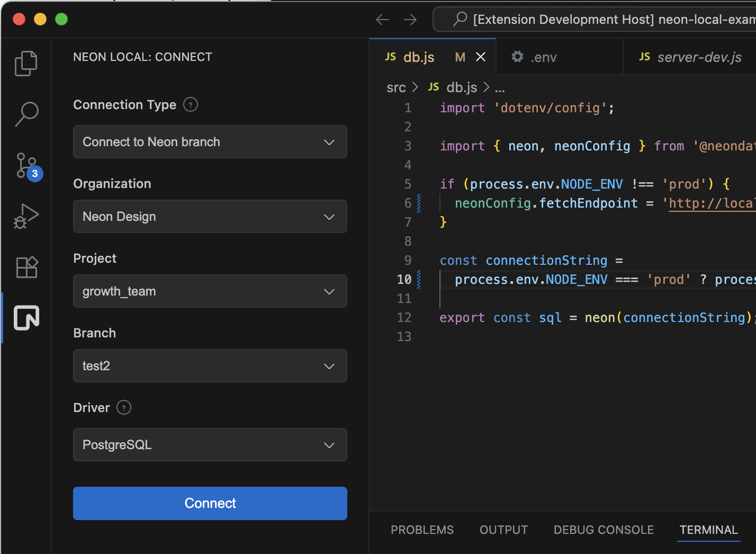Click the NEON LOCAL: CONNECT panel title

tap(142, 57)
